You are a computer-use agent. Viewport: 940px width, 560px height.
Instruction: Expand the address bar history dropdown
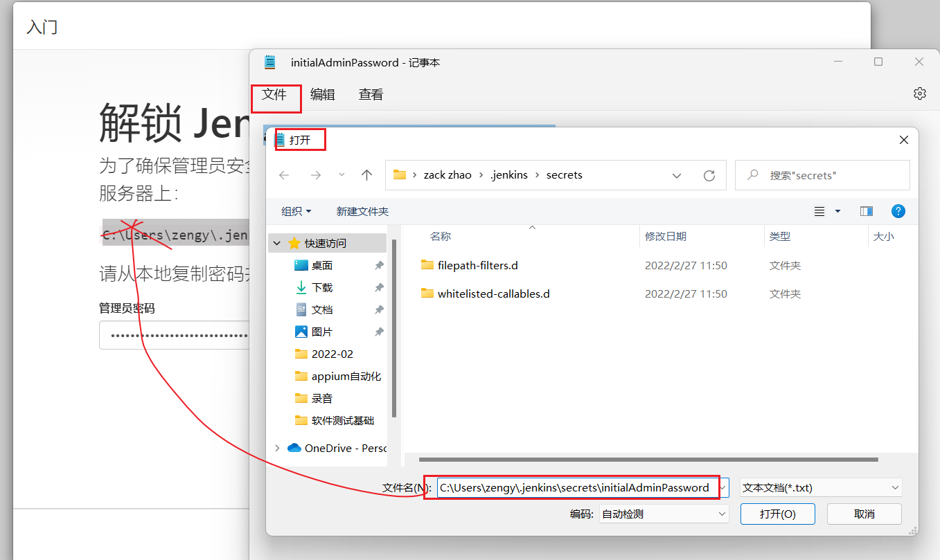point(677,176)
